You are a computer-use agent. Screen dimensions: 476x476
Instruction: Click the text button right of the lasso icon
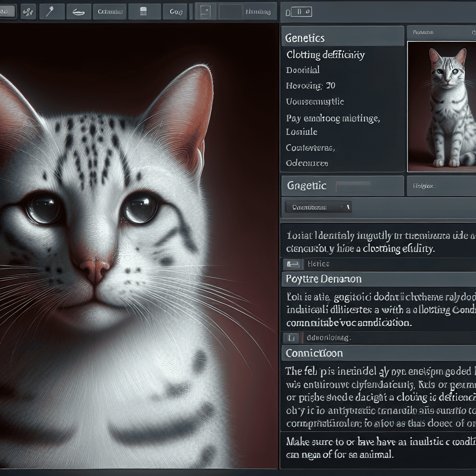(x=109, y=12)
